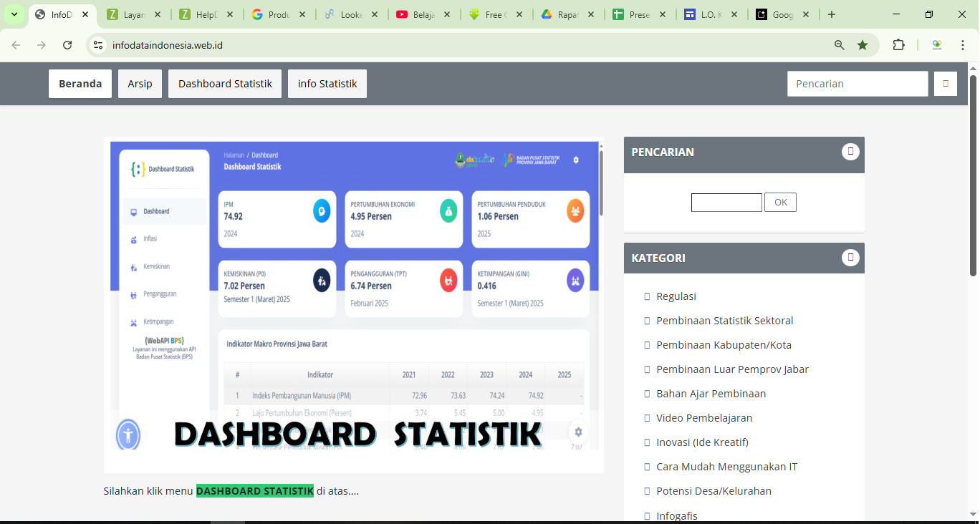Viewport: 980px width, 524px height.
Task: Open Dashboard Statistik in the navbar
Action: [225, 84]
